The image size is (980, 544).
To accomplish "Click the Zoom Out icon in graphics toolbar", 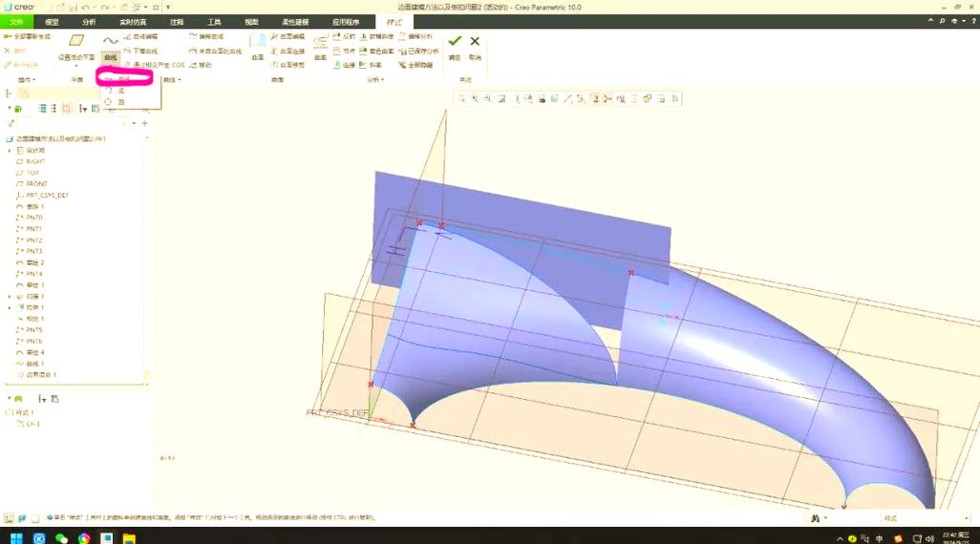I will [x=487, y=98].
